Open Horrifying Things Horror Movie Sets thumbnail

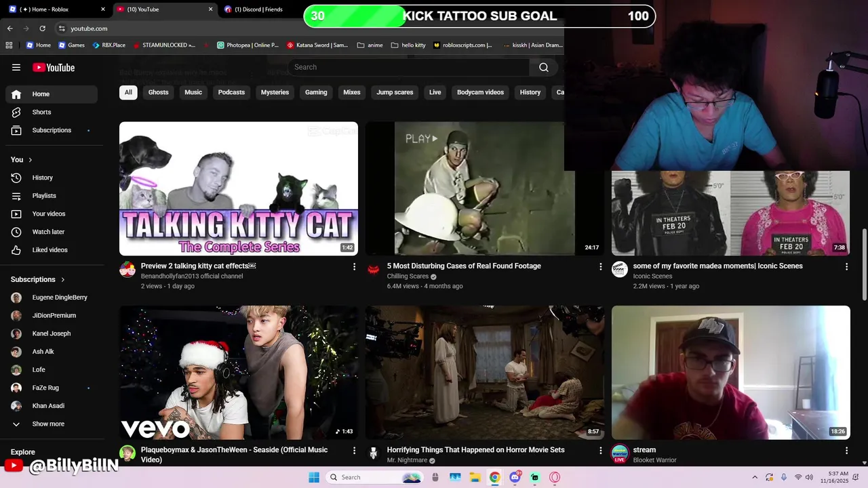[x=485, y=372]
